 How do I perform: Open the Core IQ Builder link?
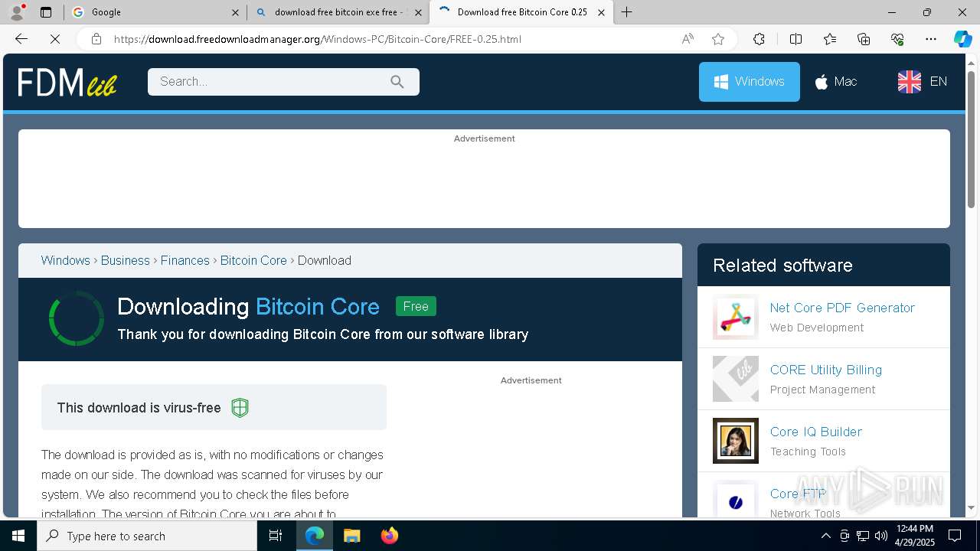point(816,432)
